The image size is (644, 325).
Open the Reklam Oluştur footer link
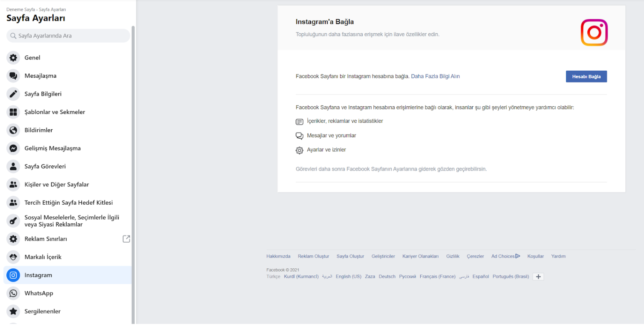[313, 256]
